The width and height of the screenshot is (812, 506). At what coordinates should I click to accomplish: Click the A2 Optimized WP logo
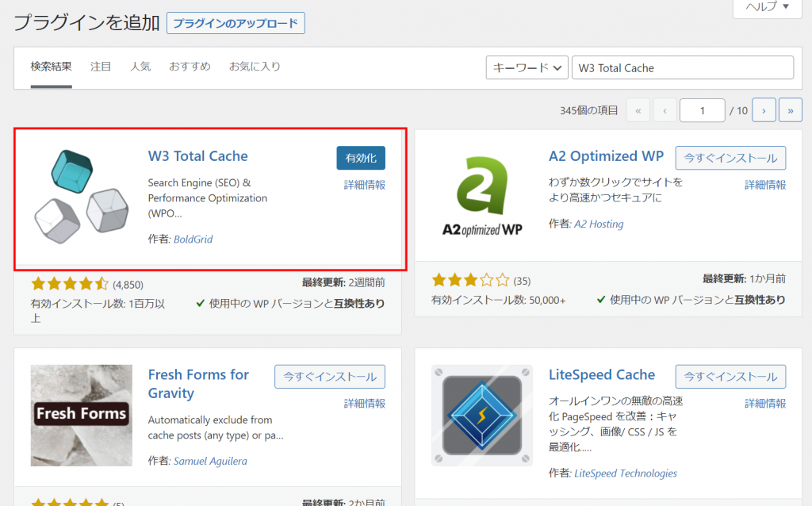point(482,197)
